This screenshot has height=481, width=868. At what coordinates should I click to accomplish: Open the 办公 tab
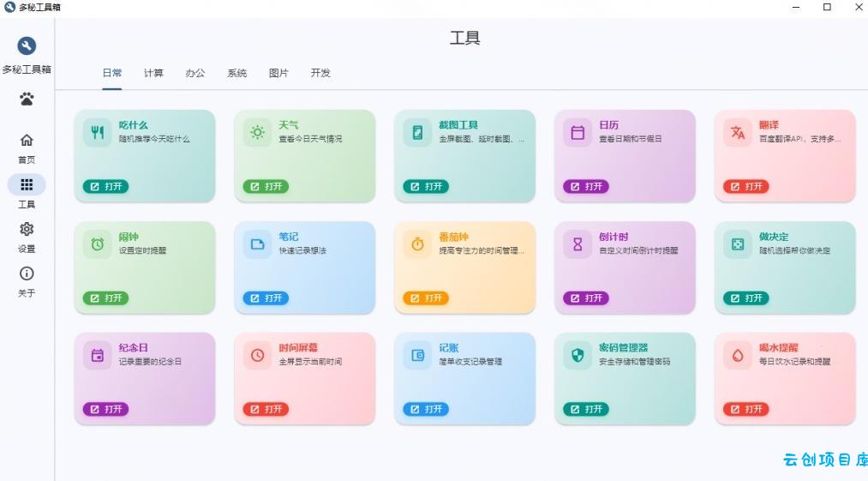click(195, 73)
